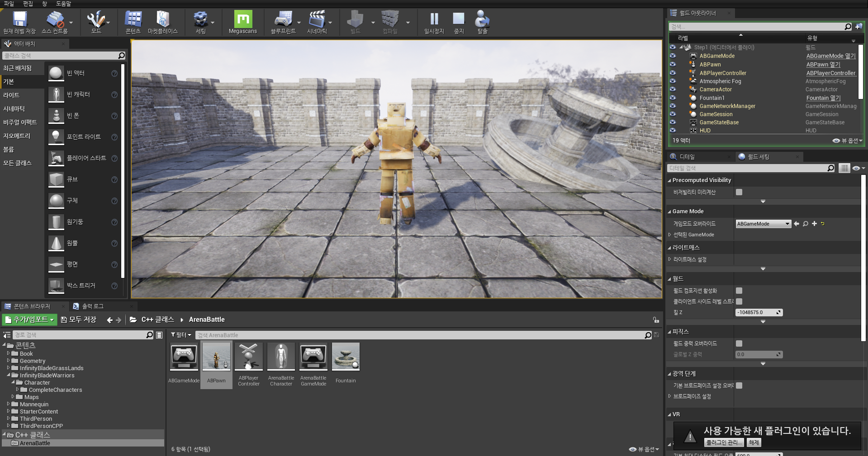Enable World Composition checkbox
Viewport: 868px width, 456px height.
point(739,291)
